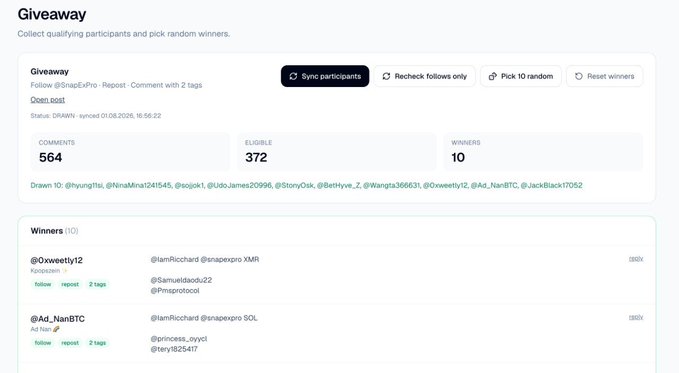The width and height of the screenshot is (679, 373).
Task: Select winner name @0xweetly12
Action: point(56,260)
